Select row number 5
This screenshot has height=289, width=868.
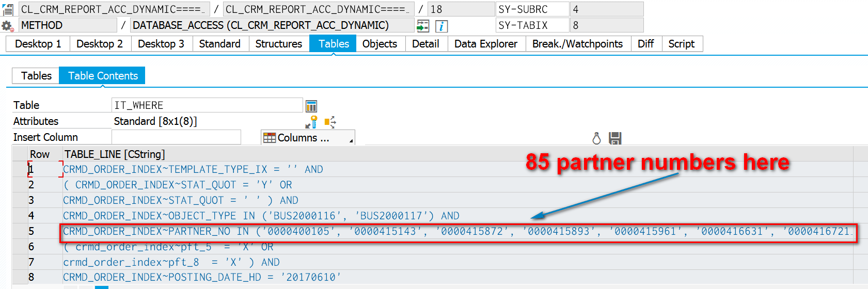(x=45, y=231)
